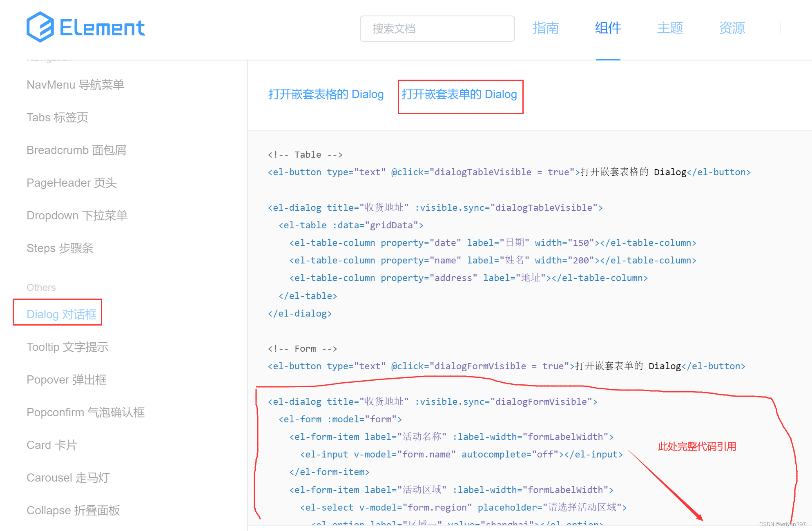Go to Collapse 折叠面板 docs
This screenshot has width=812, height=531.
(x=74, y=510)
